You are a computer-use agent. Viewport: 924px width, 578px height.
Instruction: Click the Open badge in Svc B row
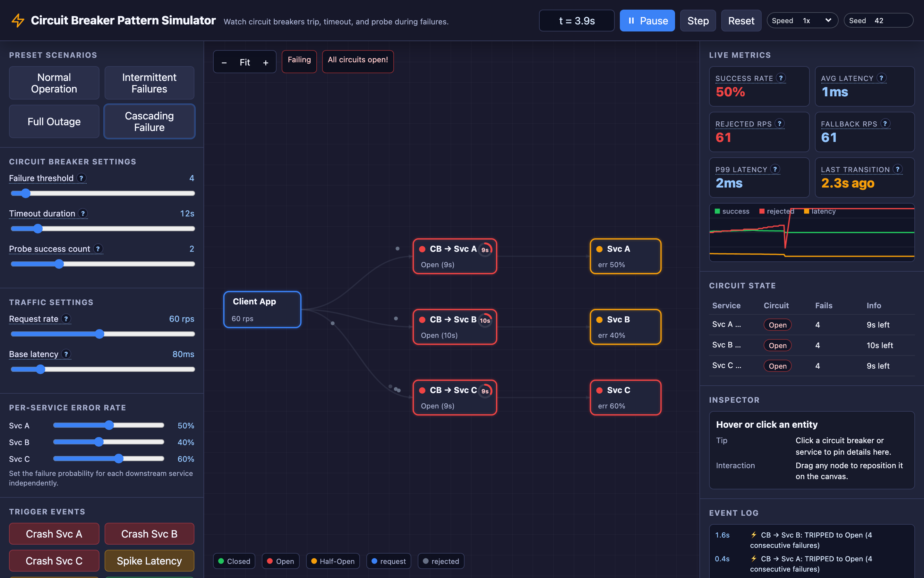tap(777, 345)
